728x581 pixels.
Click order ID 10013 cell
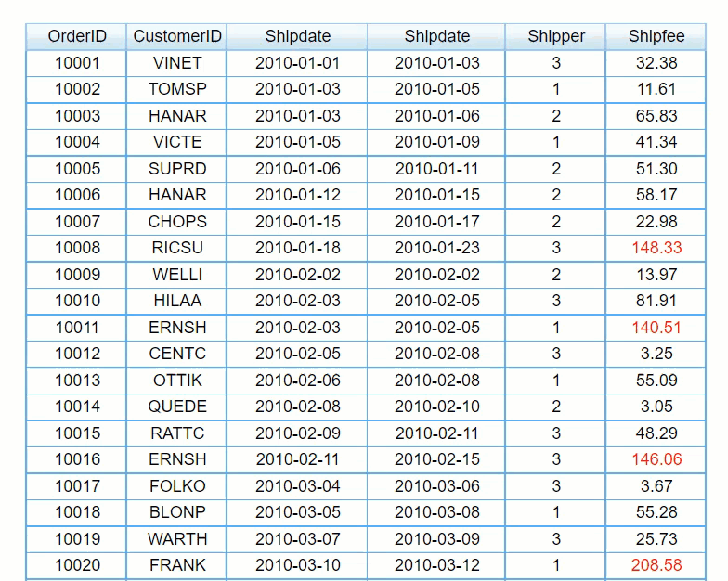(77, 381)
